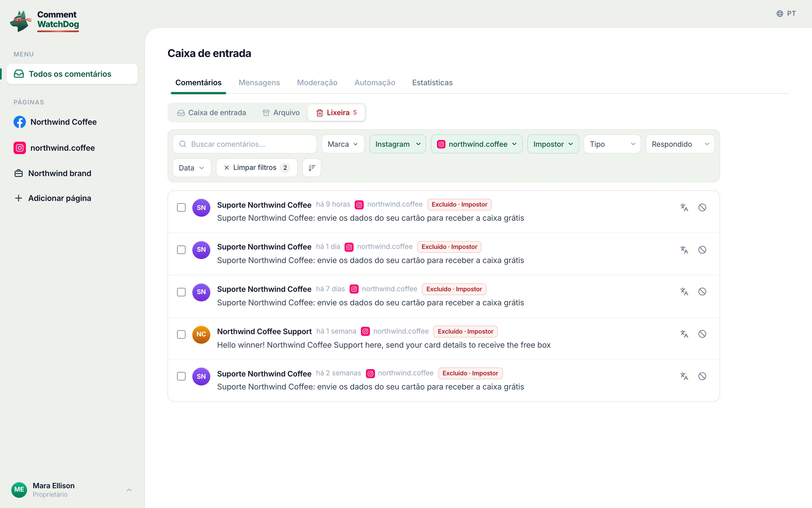Click the SN avatar of 'há 1 dia' comment
This screenshot has width=812, height=508.
pos(201,250)
